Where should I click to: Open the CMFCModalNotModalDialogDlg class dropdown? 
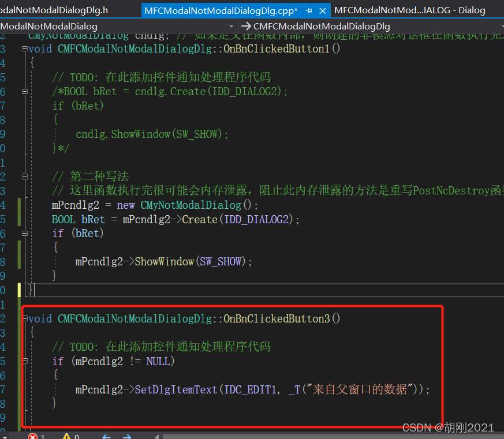point(372,27)
